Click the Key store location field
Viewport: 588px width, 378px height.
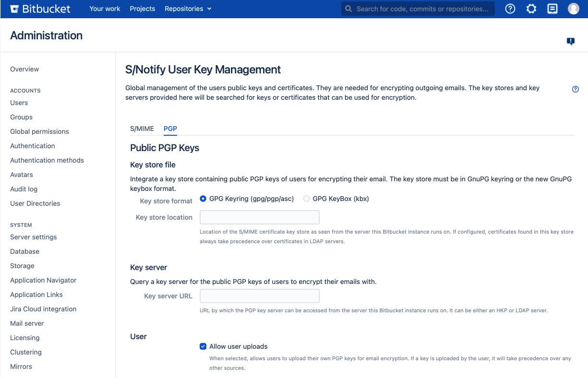260,217
